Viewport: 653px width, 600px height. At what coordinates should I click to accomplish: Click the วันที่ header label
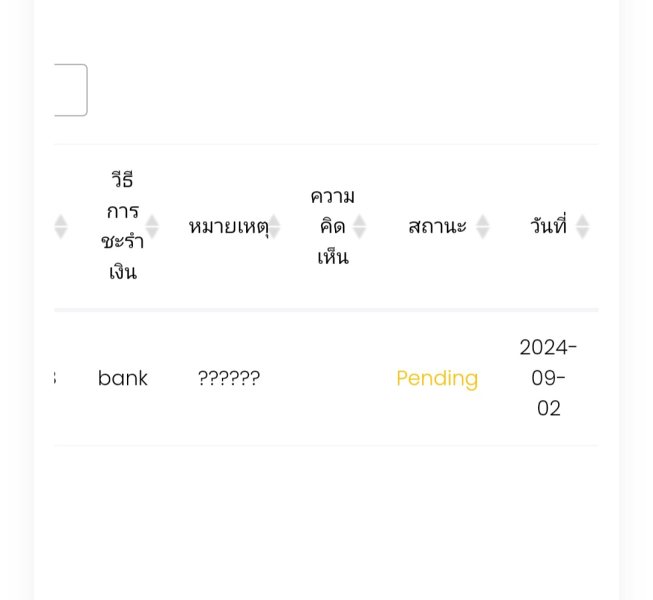548,227
